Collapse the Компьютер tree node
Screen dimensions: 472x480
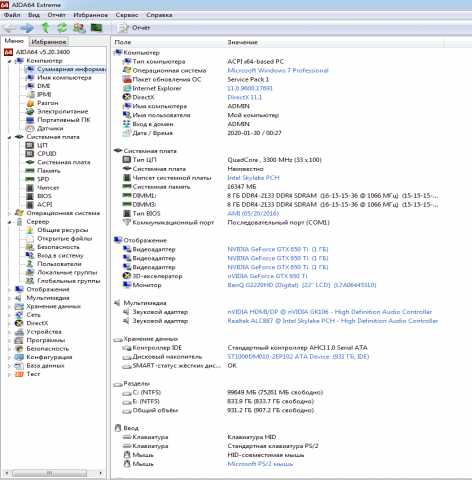pyautogui.click(x=10, y=61)
